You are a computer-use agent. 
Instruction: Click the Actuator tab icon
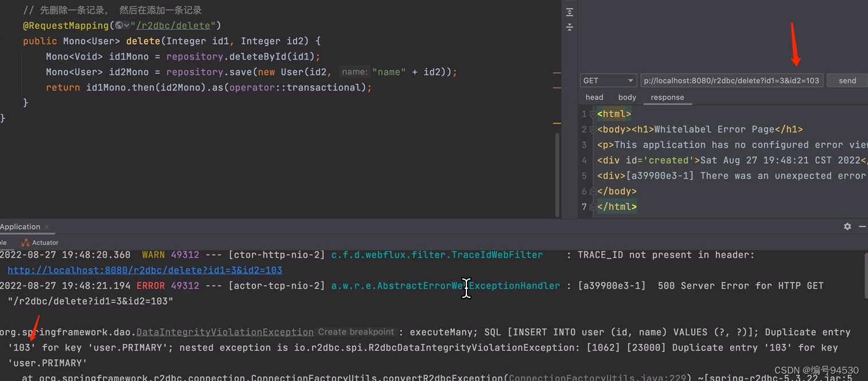(x=25, y=242)
